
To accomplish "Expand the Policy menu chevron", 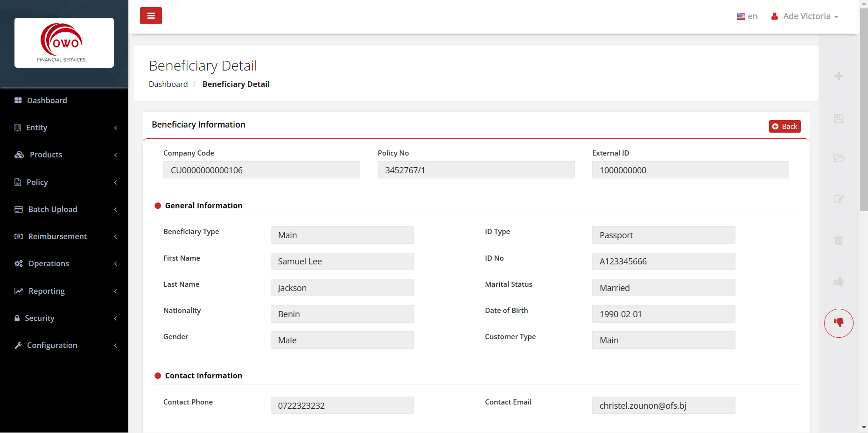I will pyautogui.click(x=115, y=182).
